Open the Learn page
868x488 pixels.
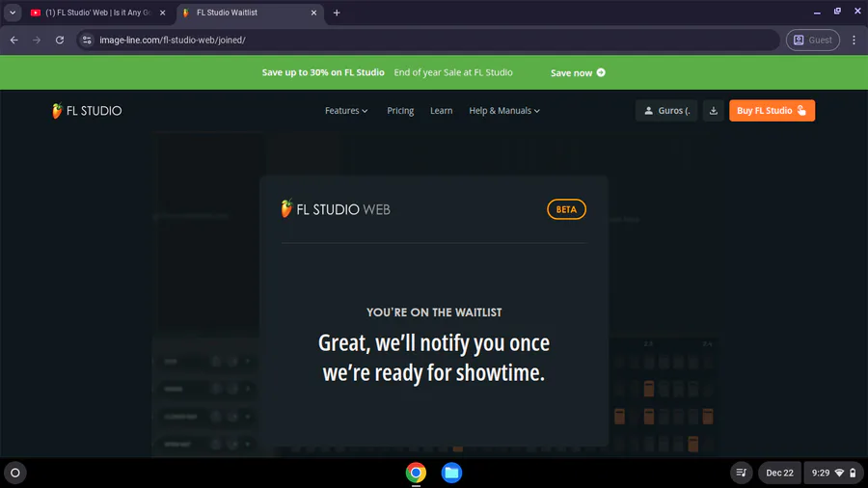pos(441,111)
